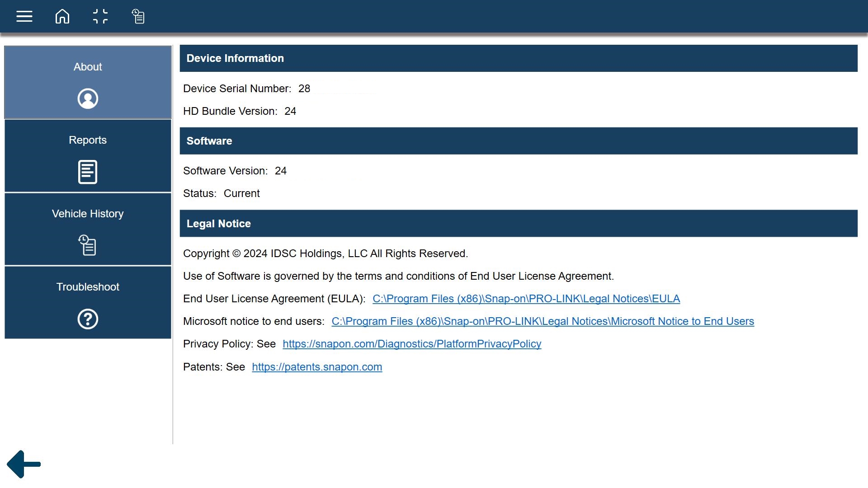
Task: Select the About tab label
Action: 88,67
